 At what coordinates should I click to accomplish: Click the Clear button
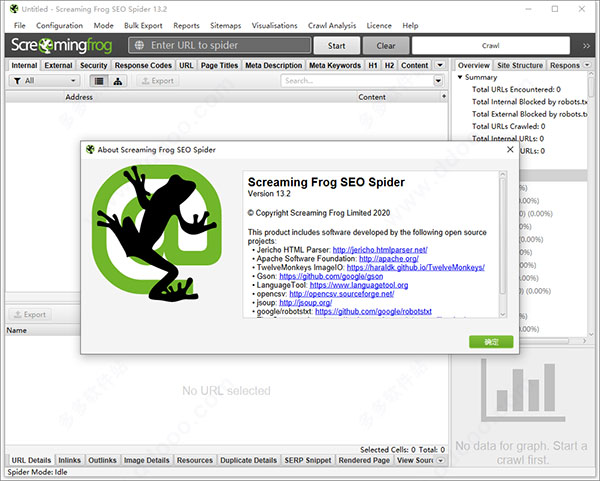click(386, 46)
